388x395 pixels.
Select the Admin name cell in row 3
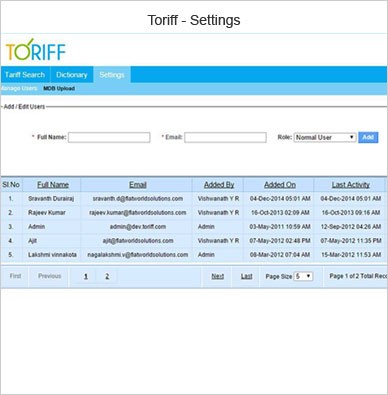point(36,227)
